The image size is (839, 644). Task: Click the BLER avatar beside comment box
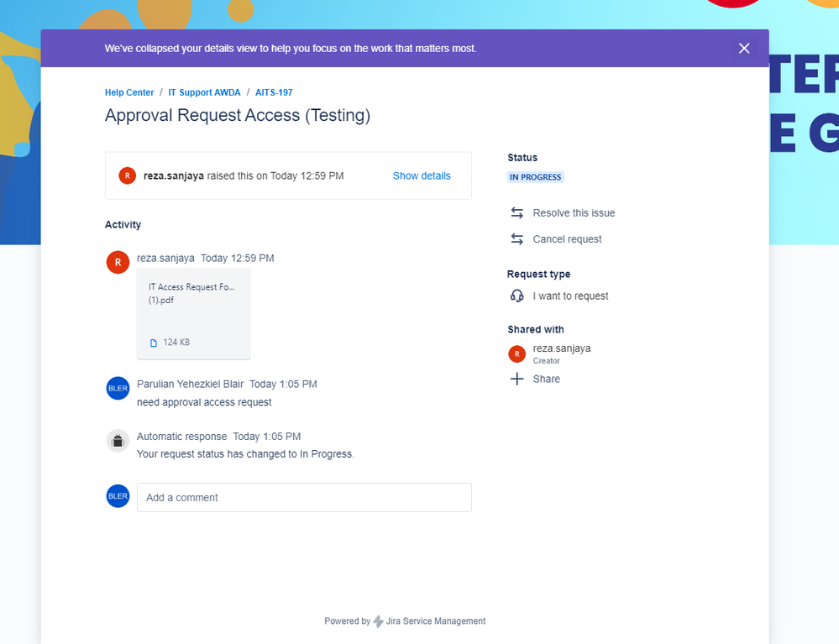118,496
